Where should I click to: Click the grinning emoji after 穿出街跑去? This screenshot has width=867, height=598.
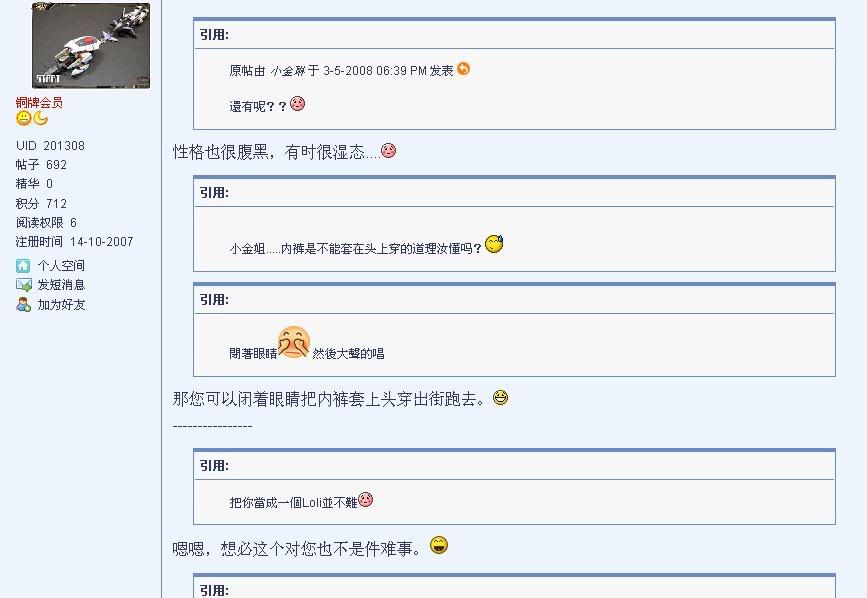500,397
